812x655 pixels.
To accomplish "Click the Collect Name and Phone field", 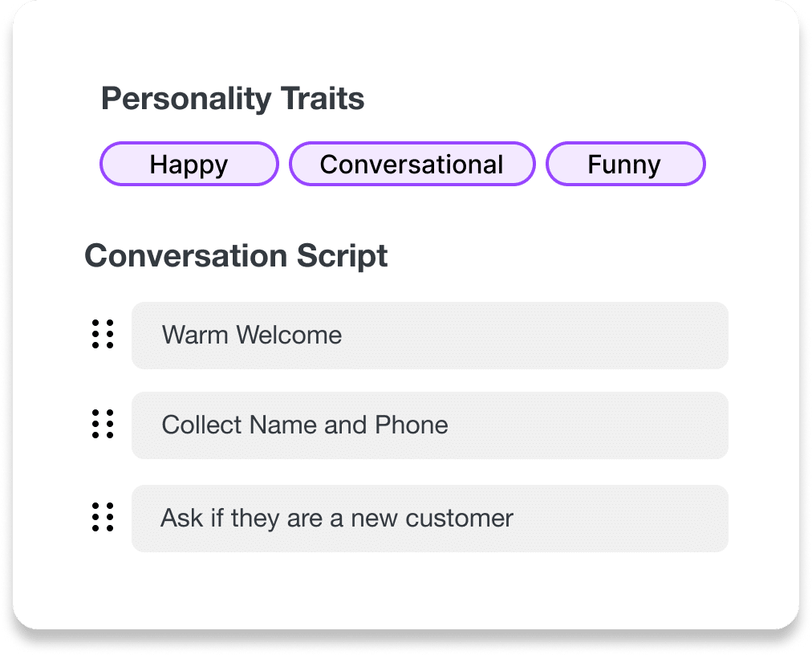I will pyautogui.click(x=430, y=425).
